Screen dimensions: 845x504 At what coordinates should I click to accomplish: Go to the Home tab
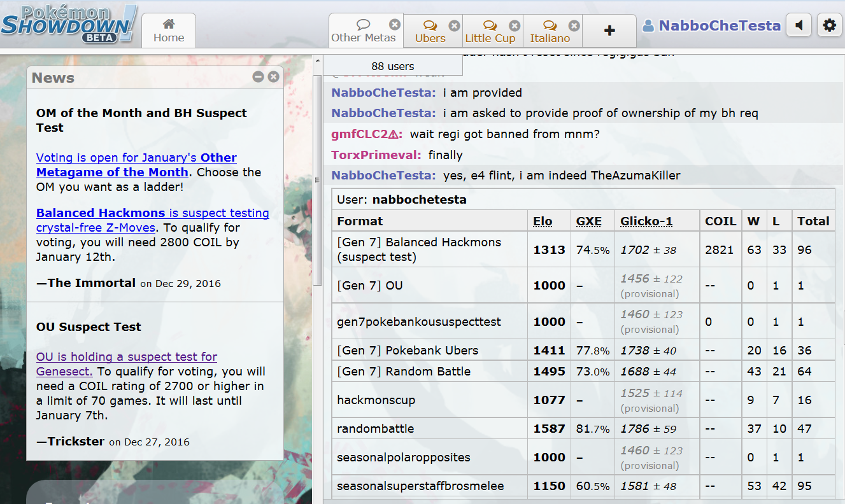tap(169, 31)
